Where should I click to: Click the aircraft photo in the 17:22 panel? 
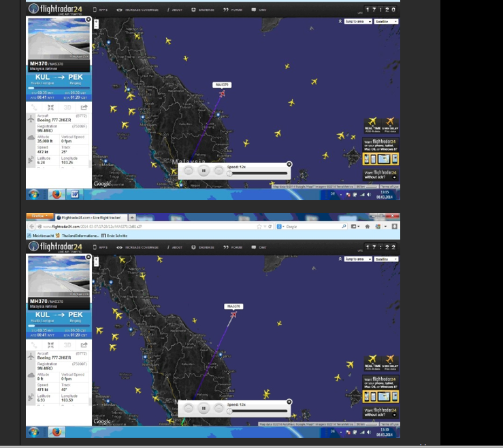coord(59,276)
